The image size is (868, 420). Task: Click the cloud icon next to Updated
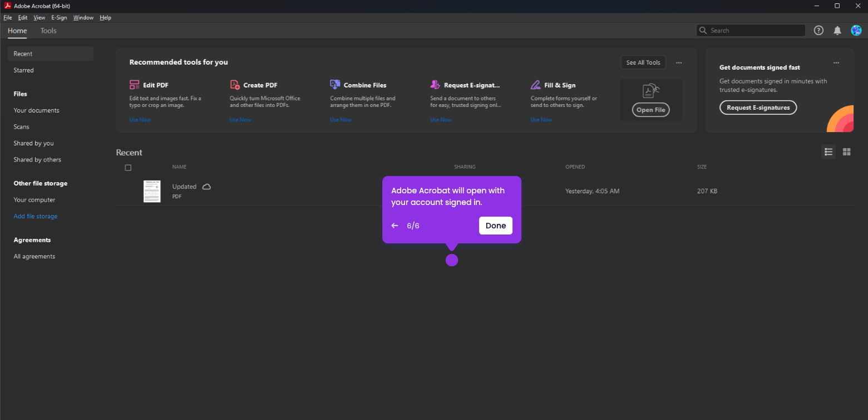point(206,187)
